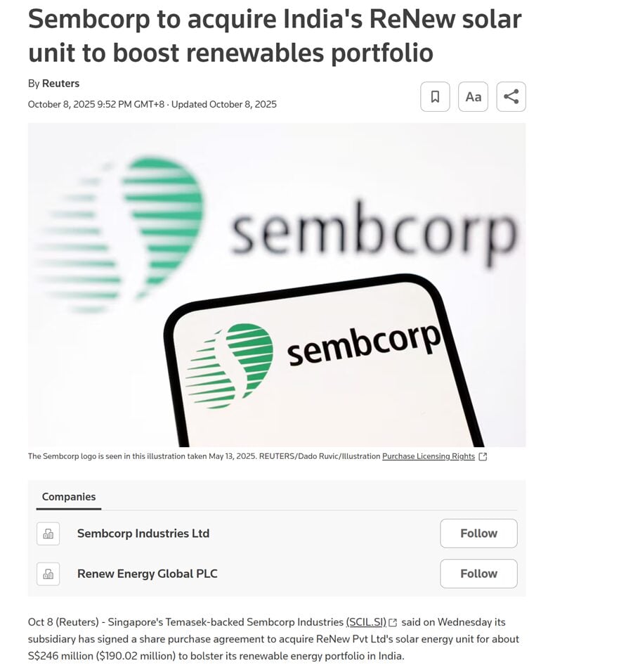Open the Sembcorp Industries Ltd company name
This screenshot has height=672, width=633.
[143, 534]
